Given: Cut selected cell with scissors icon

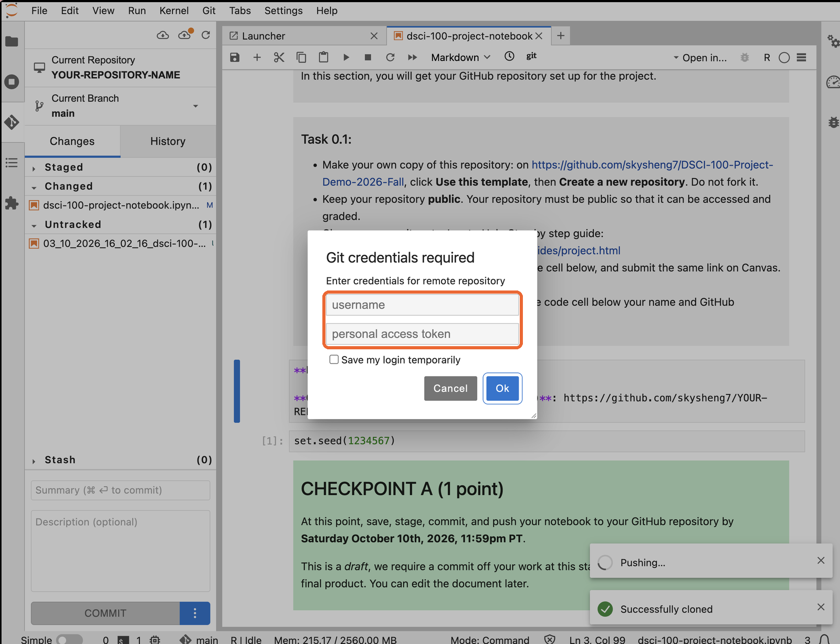Looking at the screenshot, I should click(x=279, y=57).
